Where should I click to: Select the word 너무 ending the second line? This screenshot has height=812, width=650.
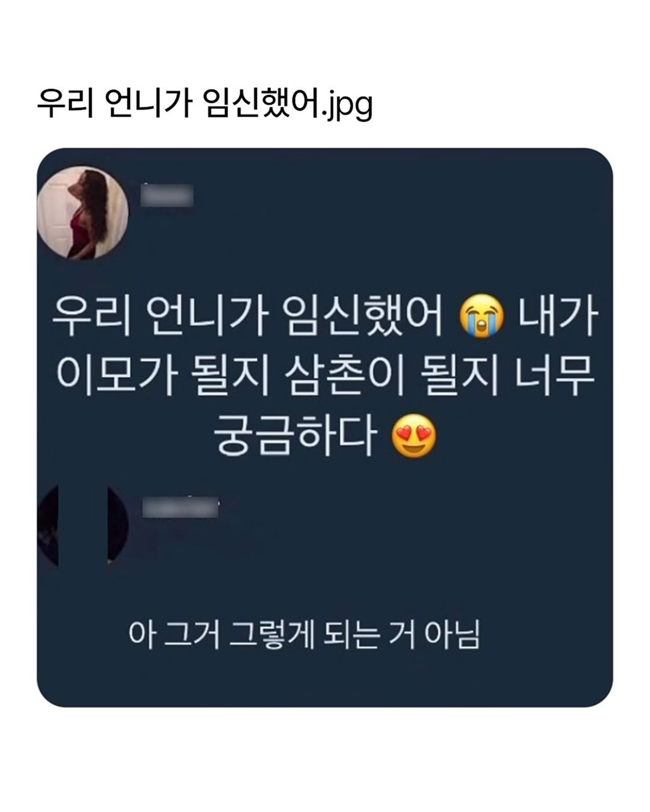(556, 377)
